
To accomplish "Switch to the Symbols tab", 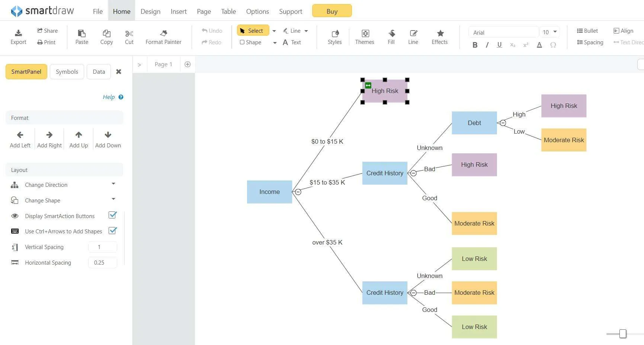I will point(67,71).
